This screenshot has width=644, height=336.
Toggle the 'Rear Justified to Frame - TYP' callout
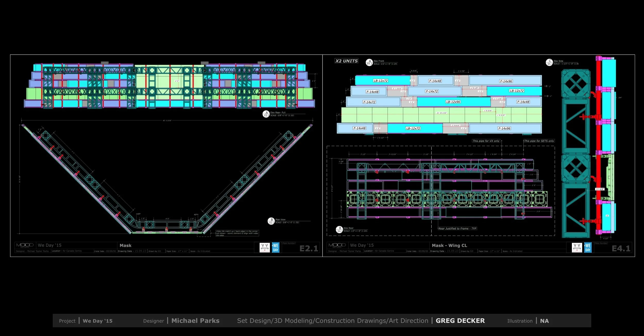tap(457, 228)
